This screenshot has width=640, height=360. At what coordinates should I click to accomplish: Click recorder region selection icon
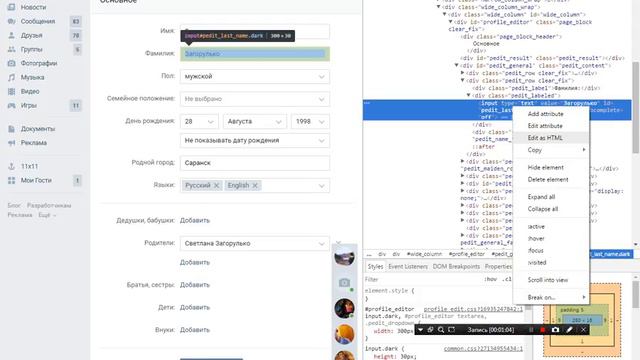[451, 329]
